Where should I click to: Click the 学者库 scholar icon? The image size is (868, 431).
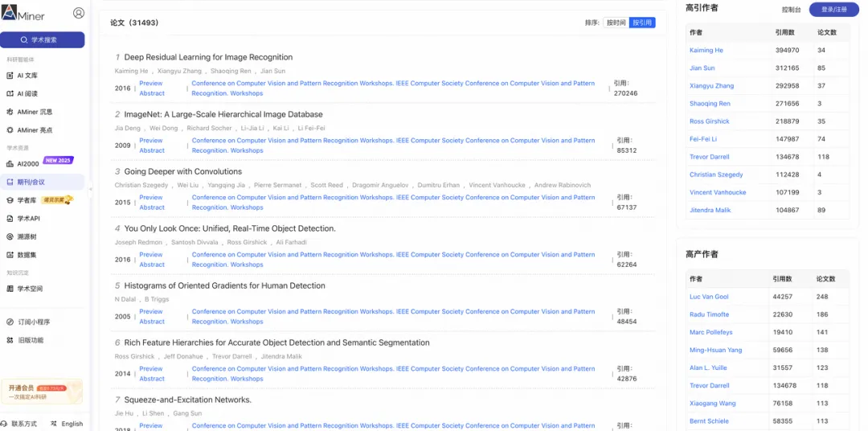click(10, 199)
